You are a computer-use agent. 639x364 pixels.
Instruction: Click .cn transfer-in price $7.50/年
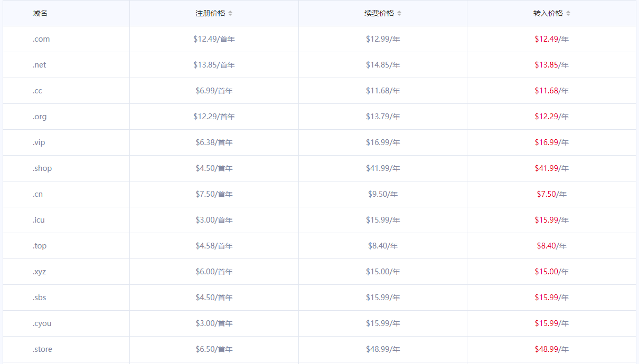(552, 194)
